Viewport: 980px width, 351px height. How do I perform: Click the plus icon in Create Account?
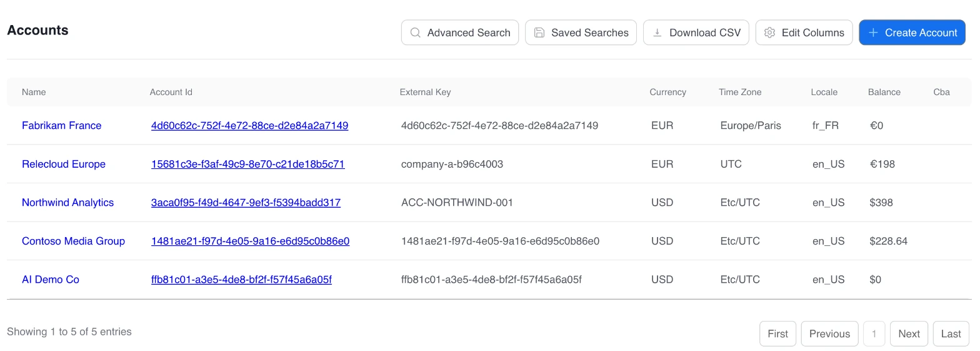click(x=873, y=33)
